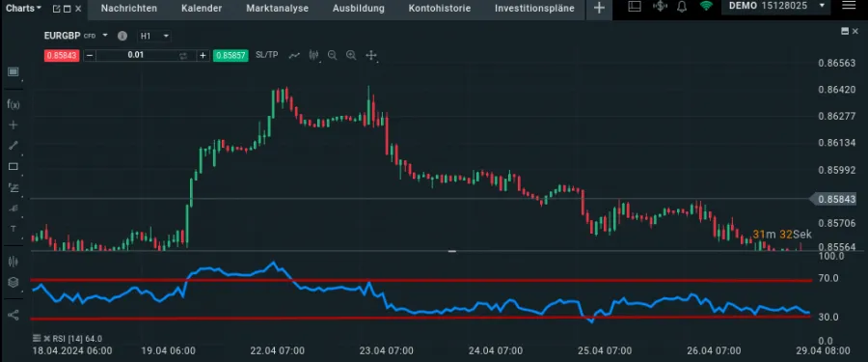Click the volume swap icon in field
The image size is (868, 362).
pos(183,55)
